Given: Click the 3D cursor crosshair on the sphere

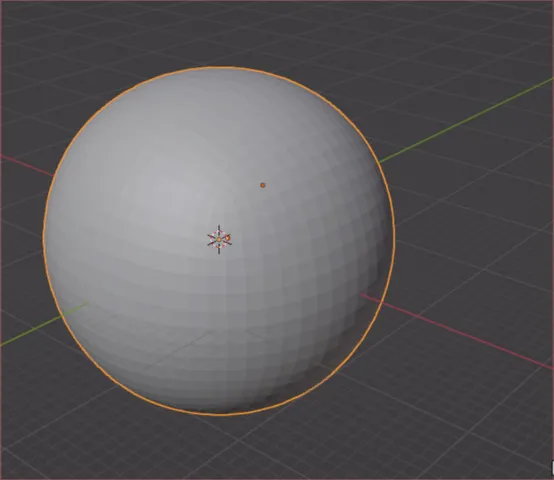Looking at the screenshot, I should [219, 239].
